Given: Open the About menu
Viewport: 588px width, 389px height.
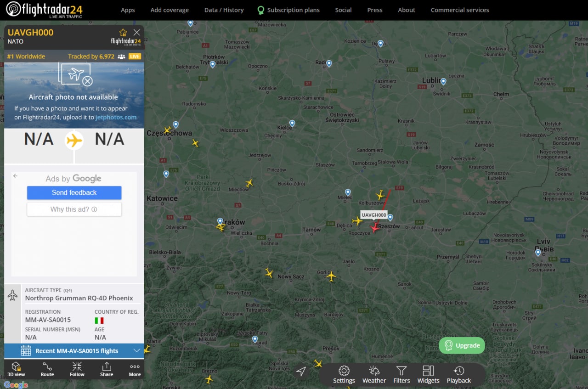Looking at the screenshot, I should click(x=407, y=10).
